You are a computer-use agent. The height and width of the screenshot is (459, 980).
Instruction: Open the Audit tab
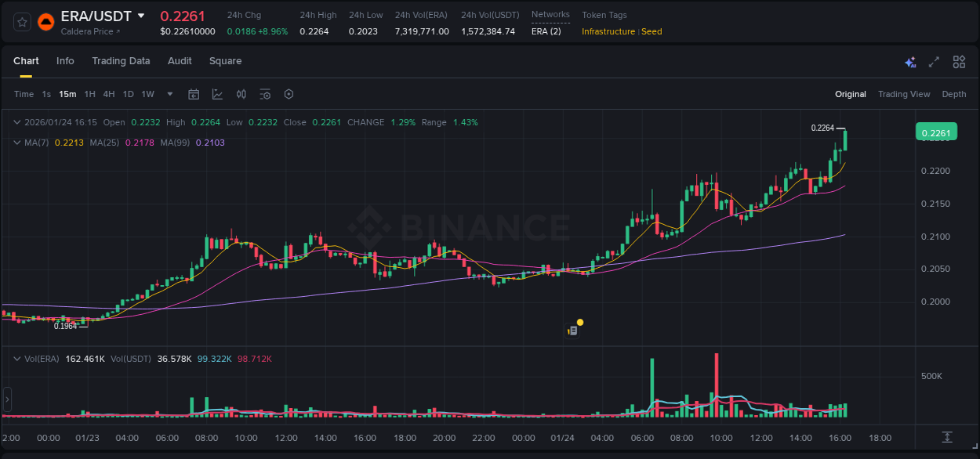(x=180, y=61)
